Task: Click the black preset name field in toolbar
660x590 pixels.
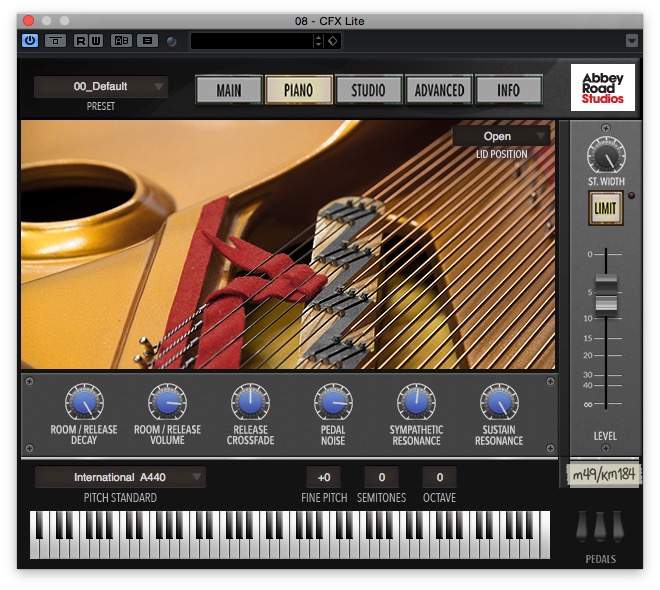Action: click(x=252, y=41)
